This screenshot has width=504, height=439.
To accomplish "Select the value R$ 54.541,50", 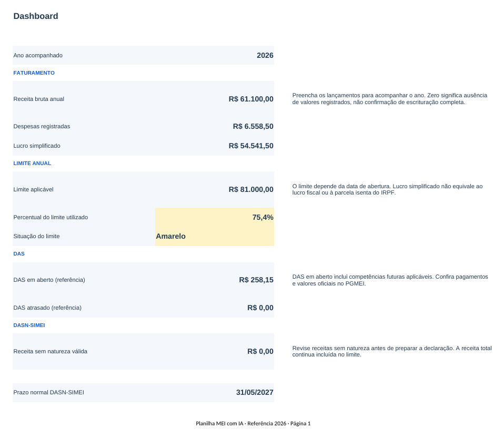I will pyautogui.click(x=251, y=146).
